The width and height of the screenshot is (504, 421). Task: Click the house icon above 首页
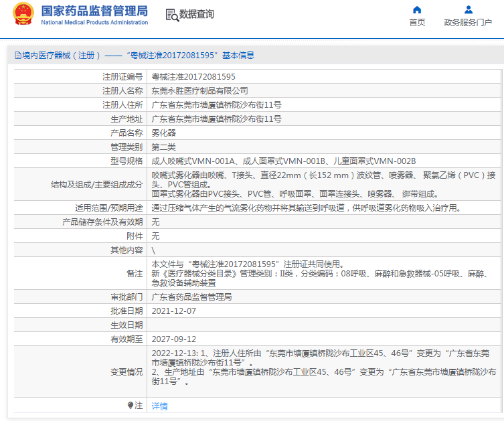coord(417,9)
